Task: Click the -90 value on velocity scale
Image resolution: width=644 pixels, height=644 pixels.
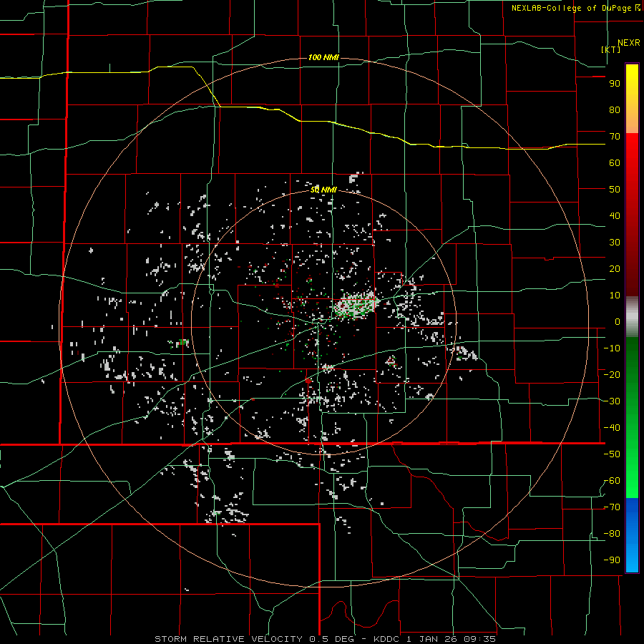Action: click(x=612, y=560)
